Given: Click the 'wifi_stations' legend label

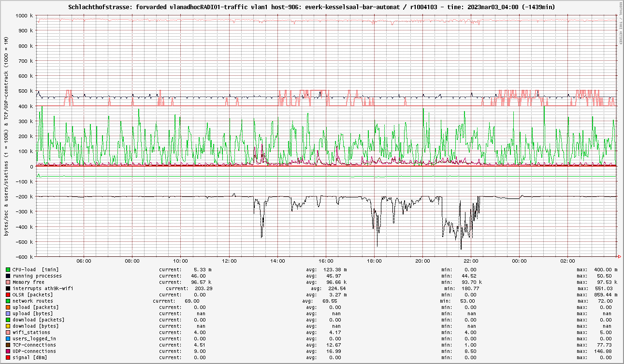Looking at the screenshot, I should [31, 332].
